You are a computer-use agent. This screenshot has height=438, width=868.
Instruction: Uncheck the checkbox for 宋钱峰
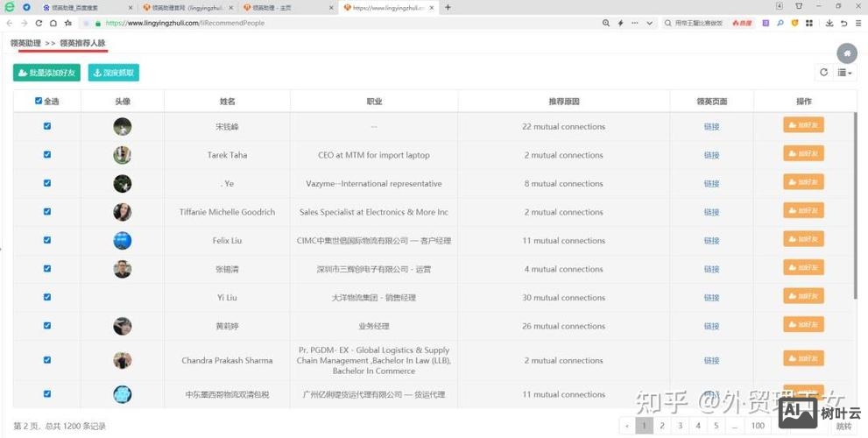(47, 125)
